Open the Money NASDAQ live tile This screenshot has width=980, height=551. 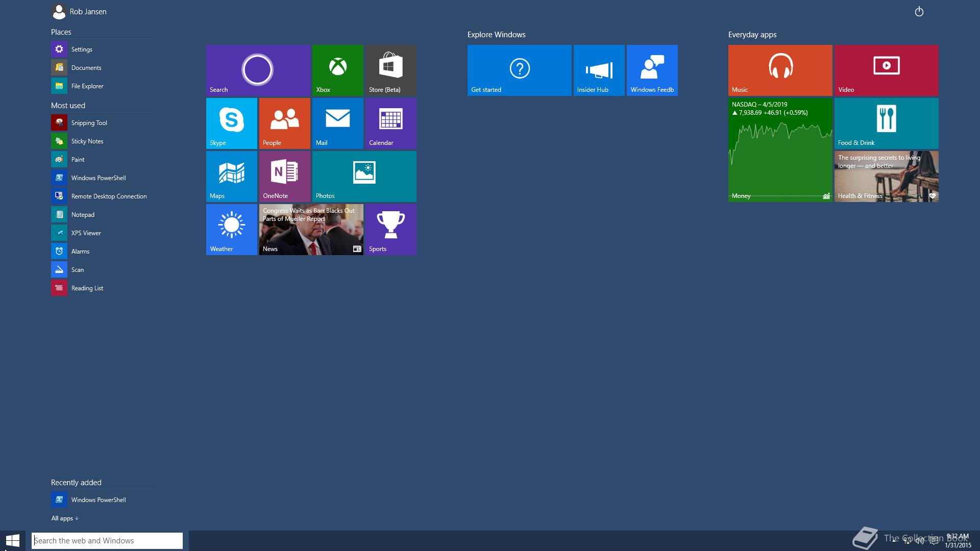tap(780, 150)
